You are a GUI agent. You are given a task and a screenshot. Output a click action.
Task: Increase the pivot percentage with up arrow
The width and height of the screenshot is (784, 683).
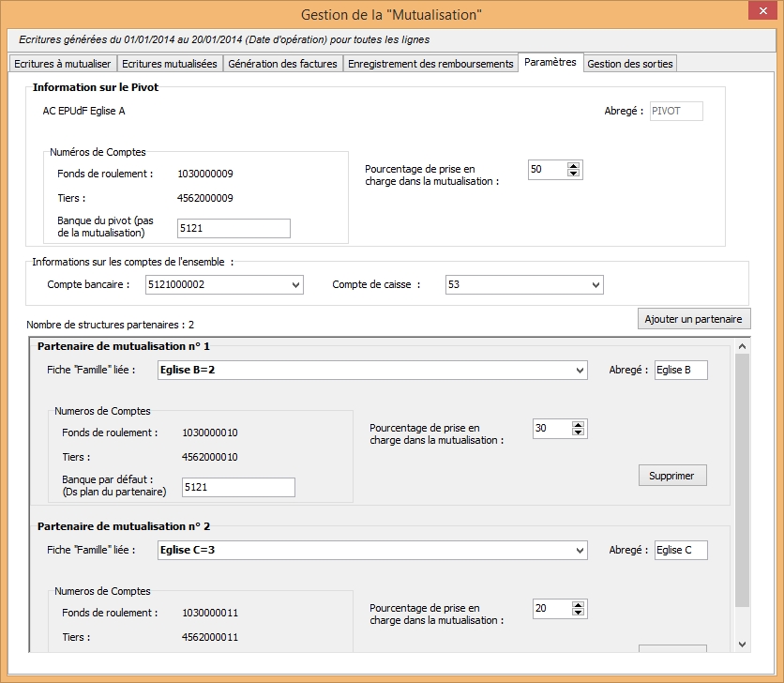tap(574, 165)
